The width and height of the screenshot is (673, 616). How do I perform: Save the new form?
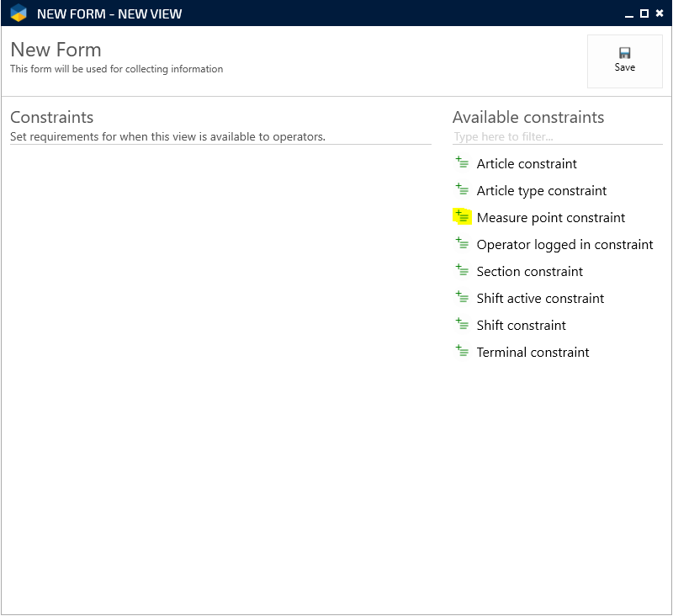[624, 61]
